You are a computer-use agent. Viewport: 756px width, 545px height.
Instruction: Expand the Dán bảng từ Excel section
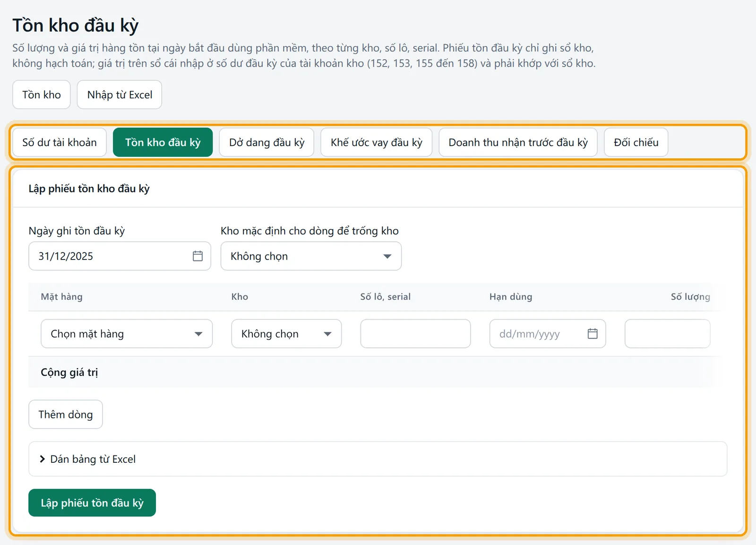(378, 459)
